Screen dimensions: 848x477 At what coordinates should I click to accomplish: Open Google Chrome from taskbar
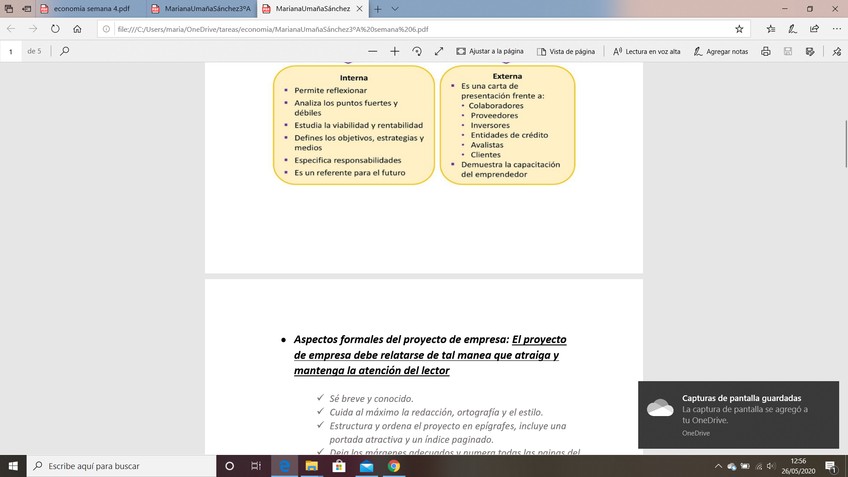[x=394, y=466]
